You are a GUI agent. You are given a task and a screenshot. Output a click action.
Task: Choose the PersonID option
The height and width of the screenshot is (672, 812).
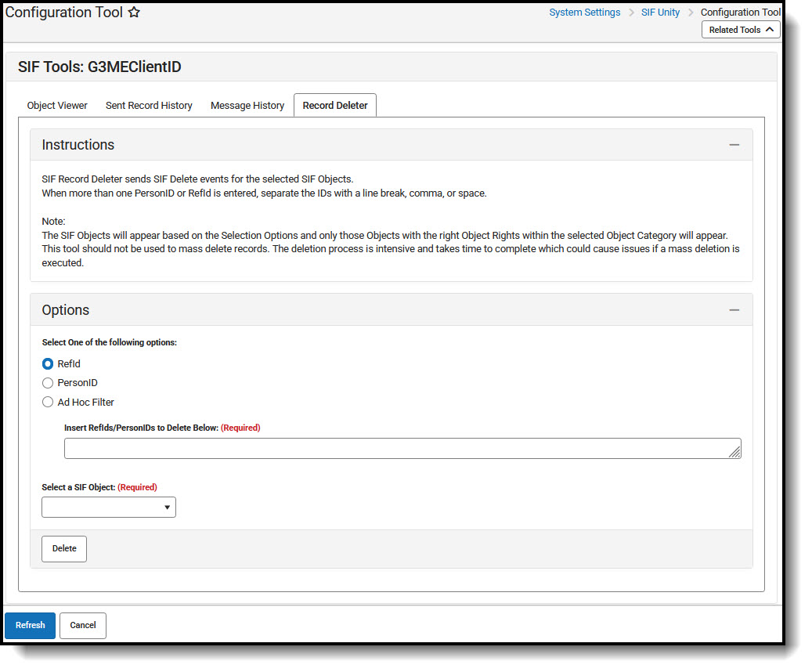click(x=47, y=382)
